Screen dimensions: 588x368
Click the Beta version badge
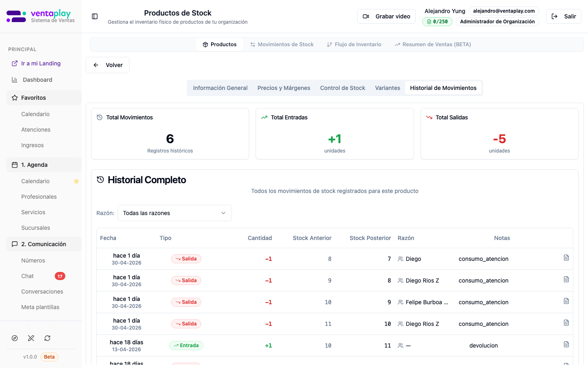[49, 357]
